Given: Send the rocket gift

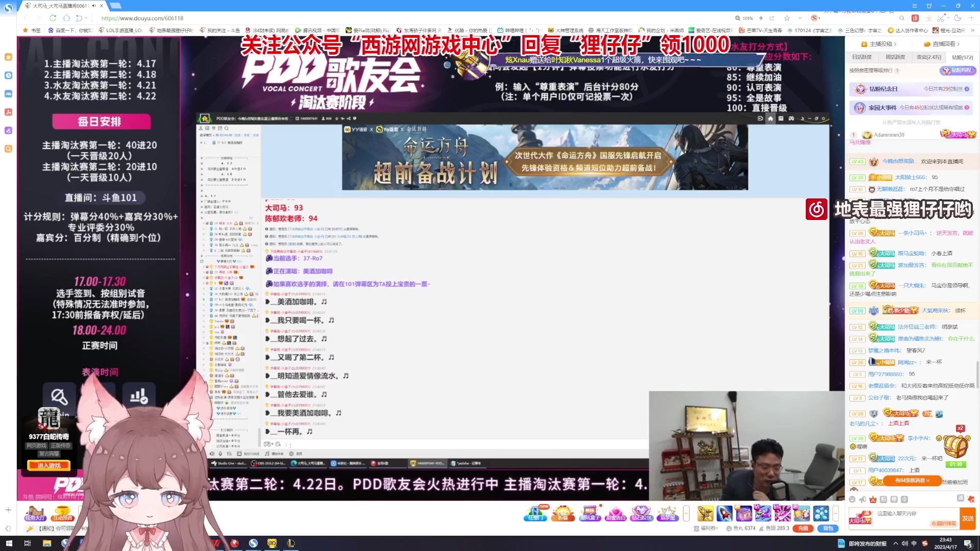Looking at the screenshot, I should (x=724, y=513).
